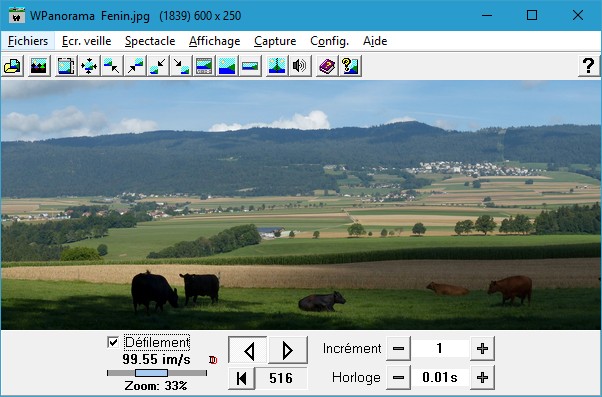
Task: Click the icon with image at top-right corner
Action: [x=135, y=66]
